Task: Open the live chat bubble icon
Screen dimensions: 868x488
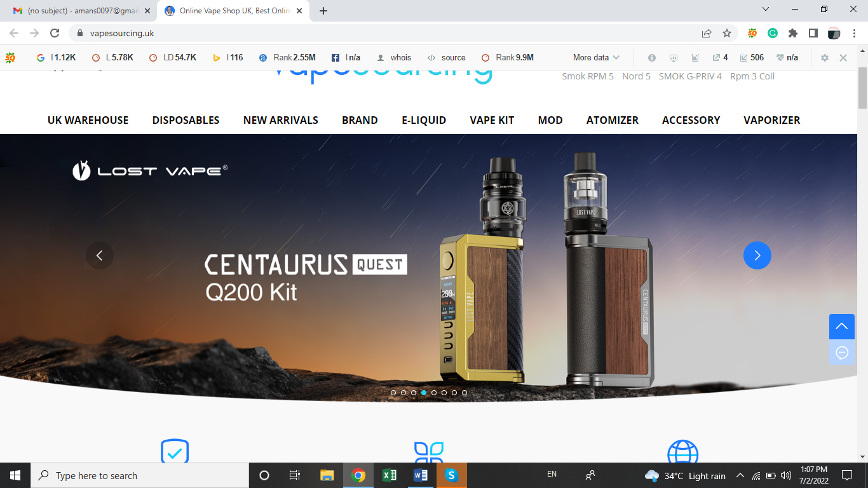Action: pyautogui.click(x=842, y=352)
